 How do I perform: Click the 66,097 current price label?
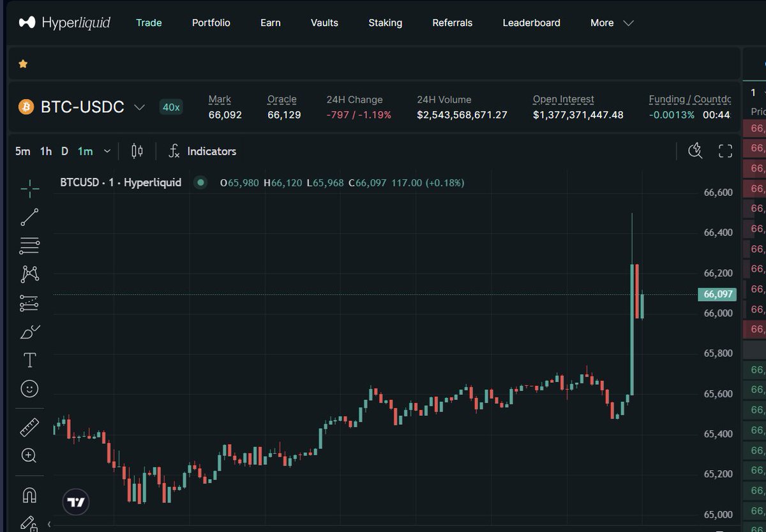(x=717, y=294)
